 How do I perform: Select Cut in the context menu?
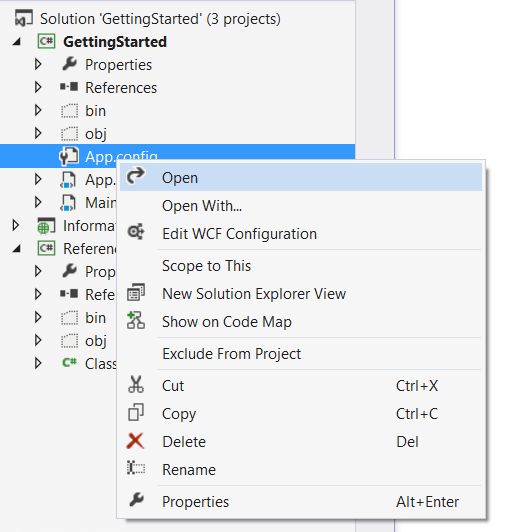click(301, 386)
